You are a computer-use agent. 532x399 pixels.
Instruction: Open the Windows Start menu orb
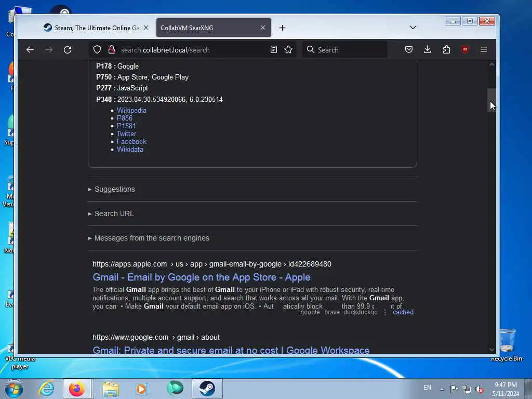pos(14,389)
